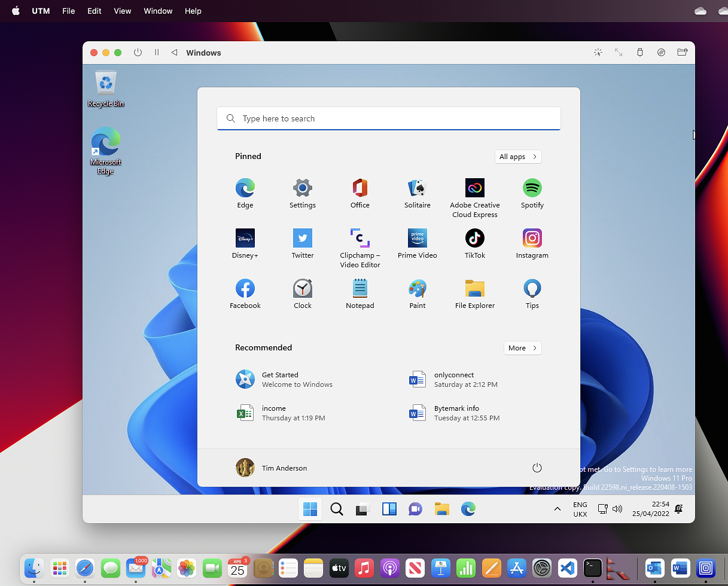Click the Instagram app icon
This screenshot has width=728, height=586.
click(532, 239)
